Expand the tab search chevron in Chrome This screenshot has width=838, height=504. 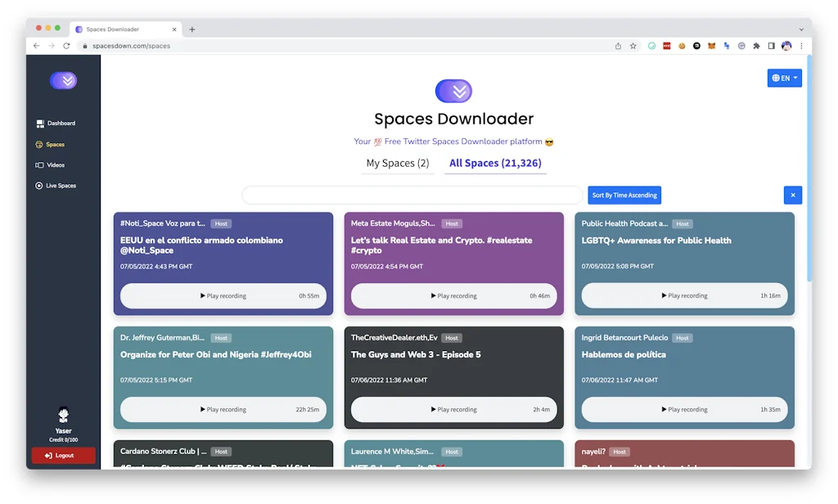coord(800,29)
